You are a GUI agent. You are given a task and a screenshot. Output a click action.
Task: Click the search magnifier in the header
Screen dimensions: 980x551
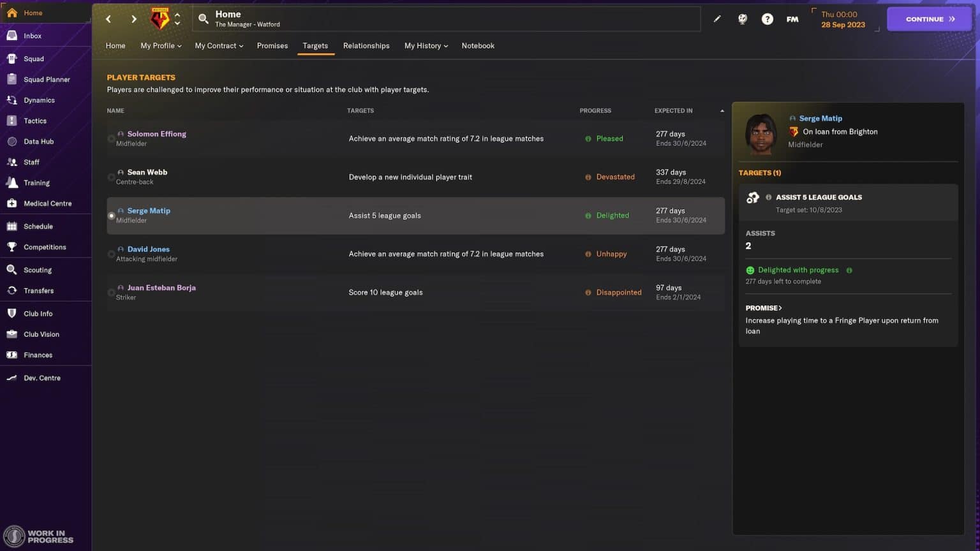click(203, 19)
